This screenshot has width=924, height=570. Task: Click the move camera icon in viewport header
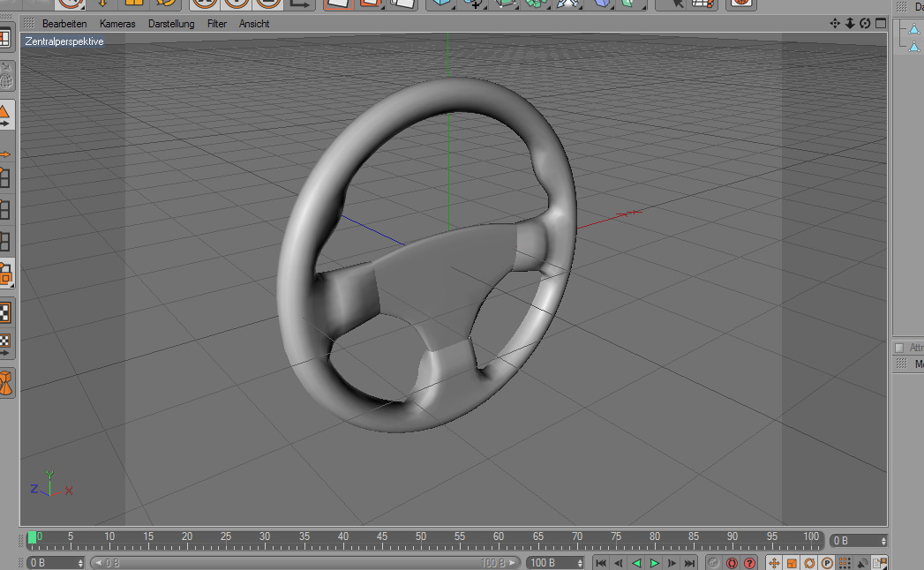(835, 23)
